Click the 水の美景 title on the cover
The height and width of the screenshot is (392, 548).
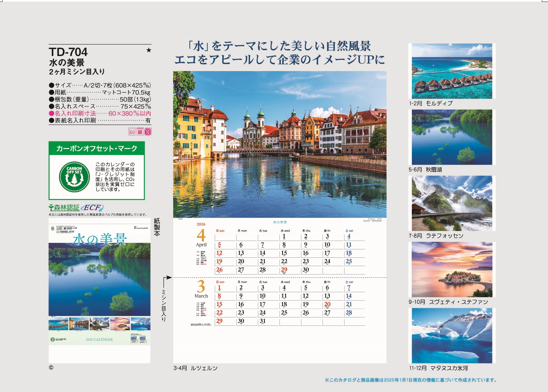pos(100,240)
